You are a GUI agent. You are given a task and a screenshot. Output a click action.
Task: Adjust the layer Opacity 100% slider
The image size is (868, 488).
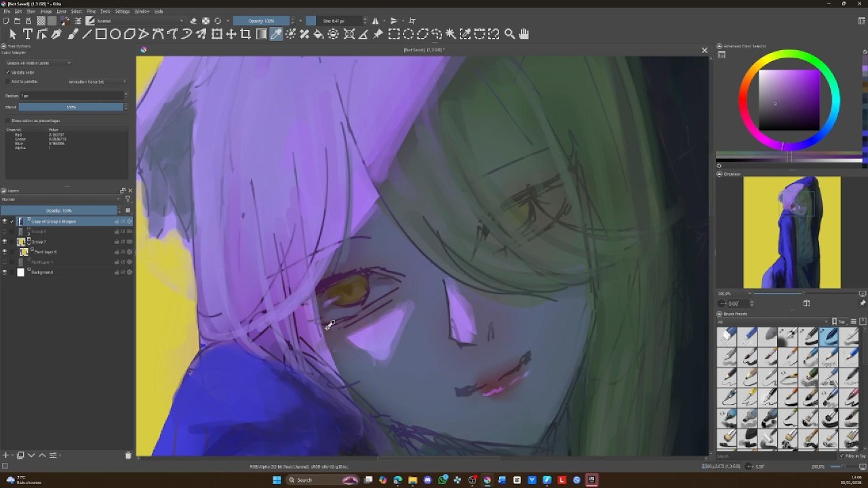pyautogui.click(x=60, y=211)
